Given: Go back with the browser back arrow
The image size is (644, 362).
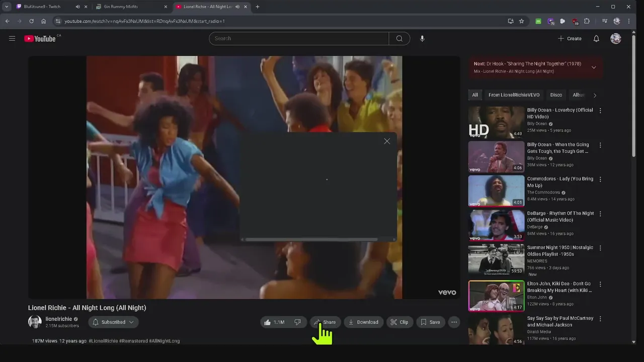Looking at the screenshot, I should tap(7, 21).
